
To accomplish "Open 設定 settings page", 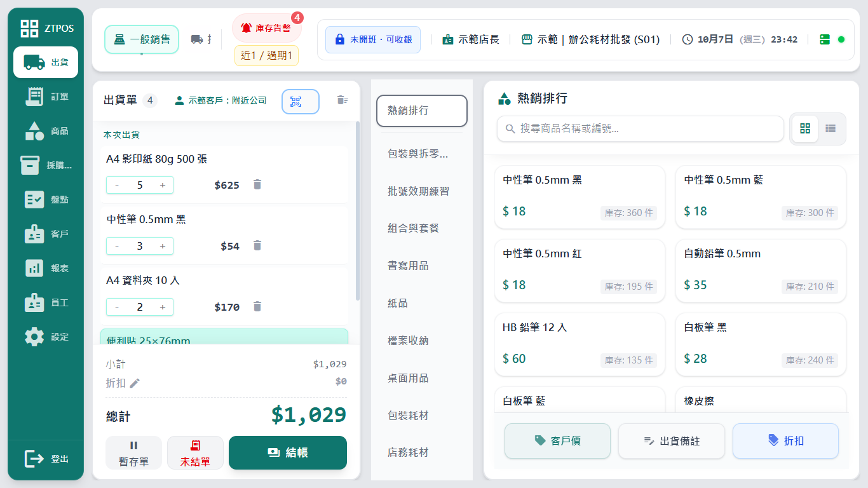I will [46, 337].
